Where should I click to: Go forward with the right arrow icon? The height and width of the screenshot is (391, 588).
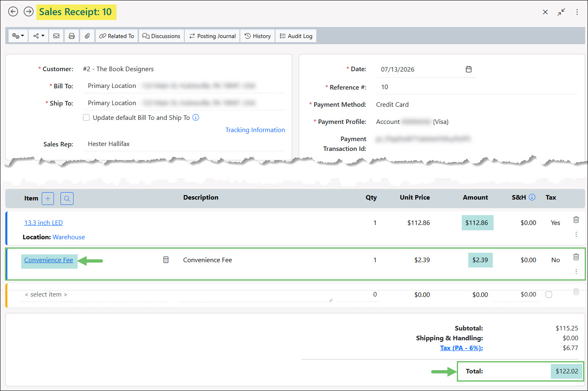pos(29,11)
